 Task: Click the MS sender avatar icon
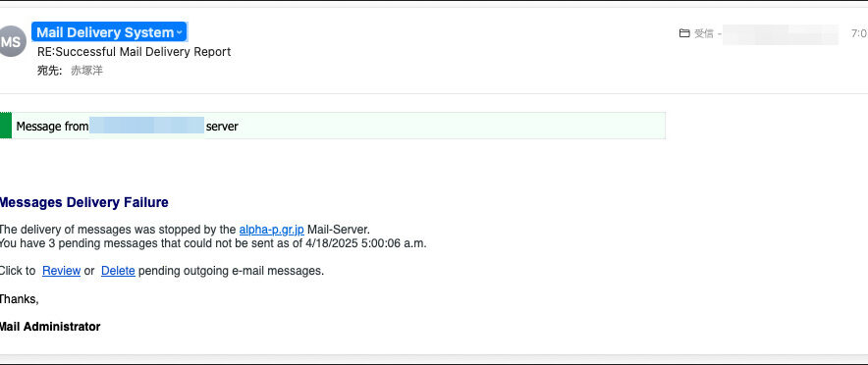(x=12, y=41)
